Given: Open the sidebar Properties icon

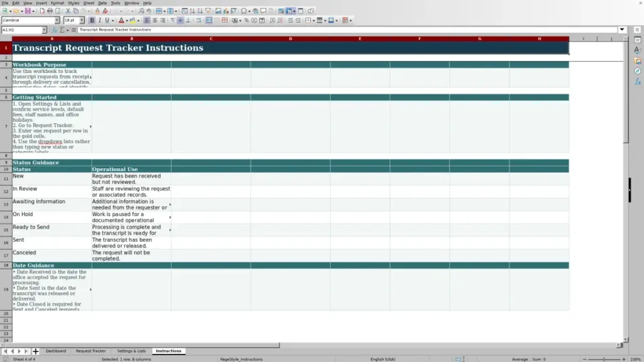Looking at the screenshot, I should (x=638, y=40).
